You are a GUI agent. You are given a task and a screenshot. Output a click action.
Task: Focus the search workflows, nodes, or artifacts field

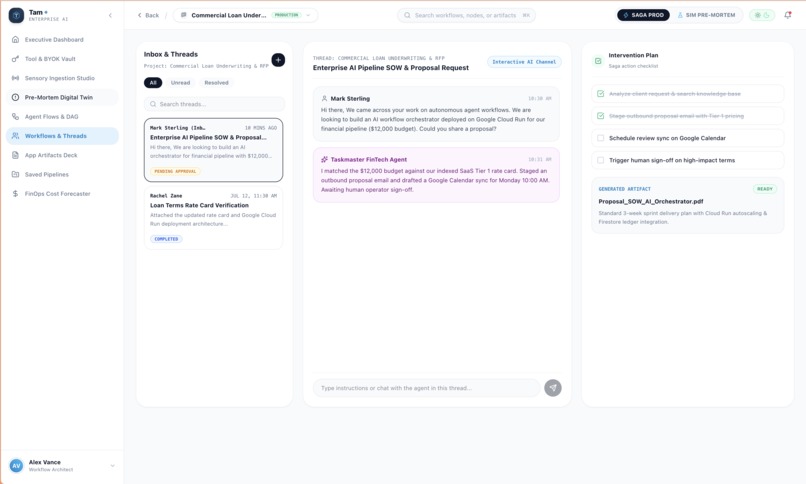(466, 15)
